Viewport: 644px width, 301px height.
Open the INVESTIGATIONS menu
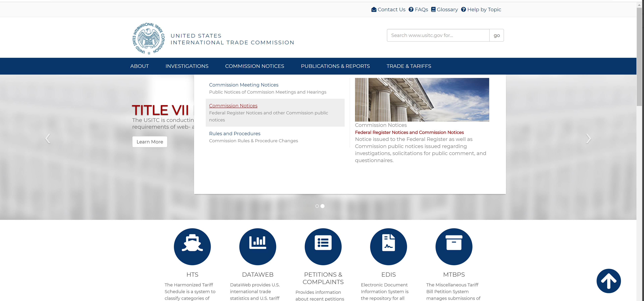187,66
